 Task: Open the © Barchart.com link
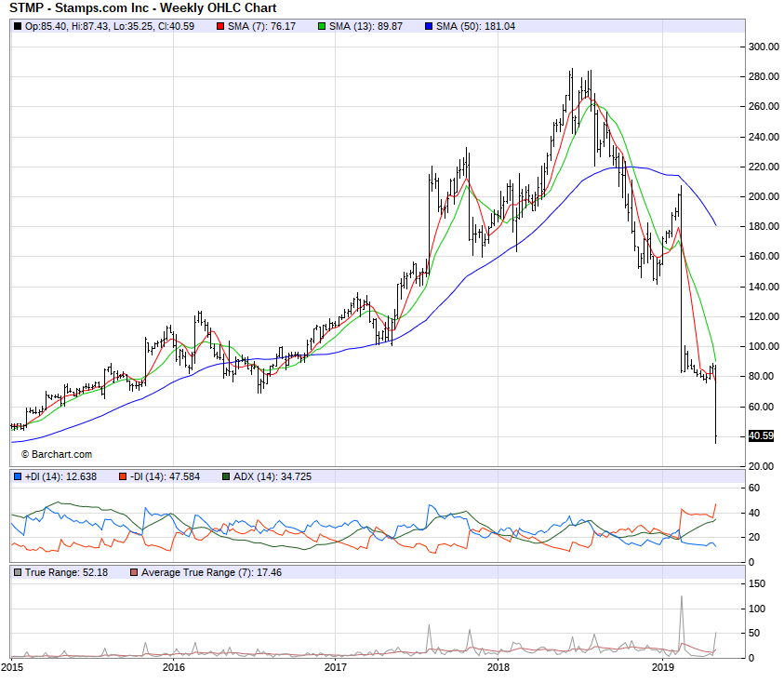coord(56,454)
